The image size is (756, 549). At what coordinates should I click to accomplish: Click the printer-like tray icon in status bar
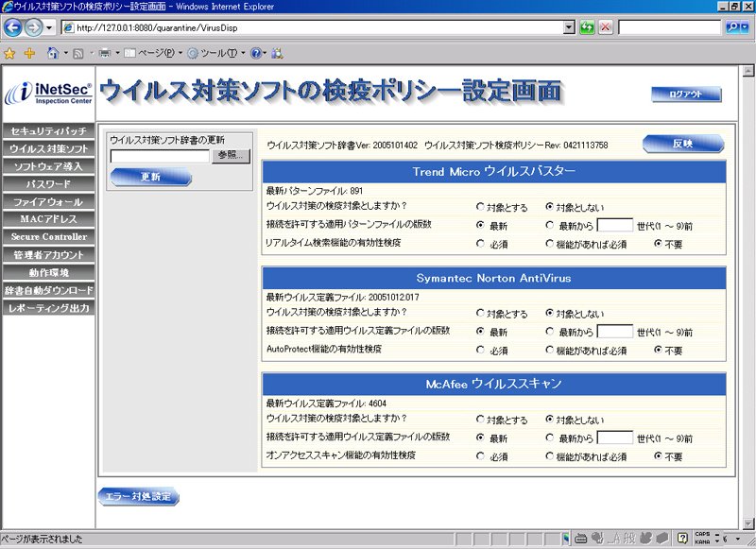581,538
